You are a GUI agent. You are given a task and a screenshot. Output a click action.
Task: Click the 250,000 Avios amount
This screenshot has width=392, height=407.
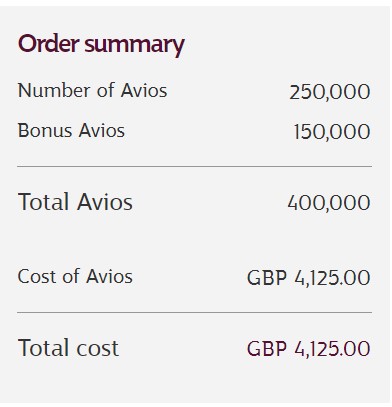click(x=330, y=92)
